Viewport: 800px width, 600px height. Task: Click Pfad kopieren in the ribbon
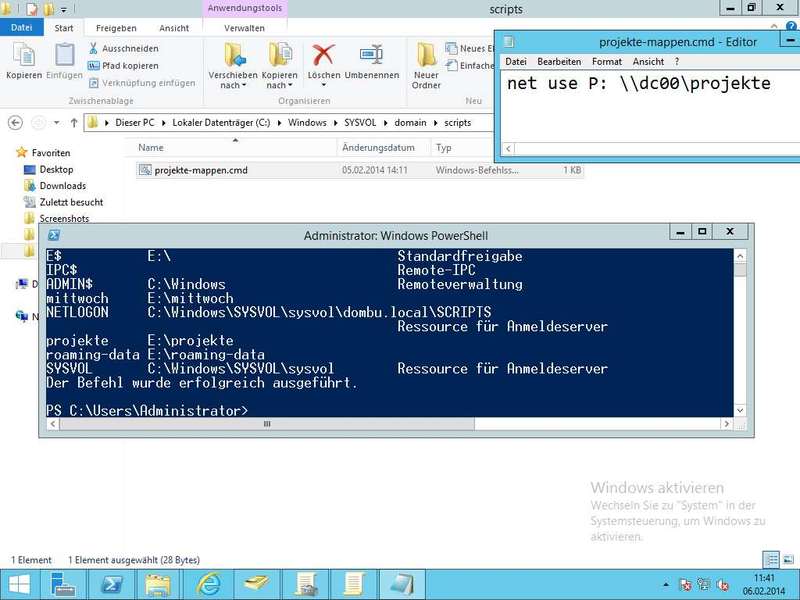(129, 65)
